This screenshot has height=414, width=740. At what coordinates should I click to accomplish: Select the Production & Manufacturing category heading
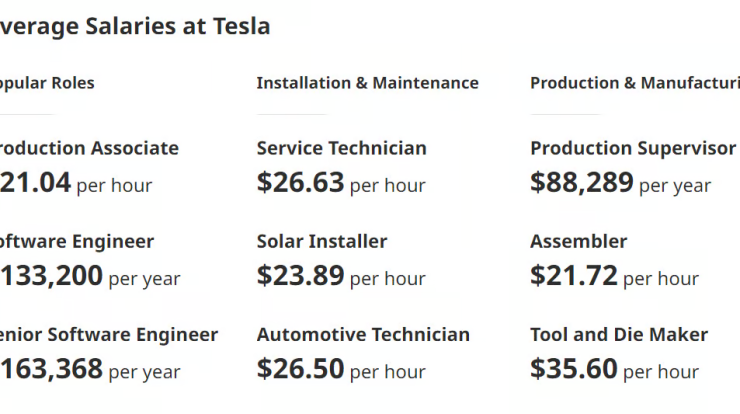(635, 83)
